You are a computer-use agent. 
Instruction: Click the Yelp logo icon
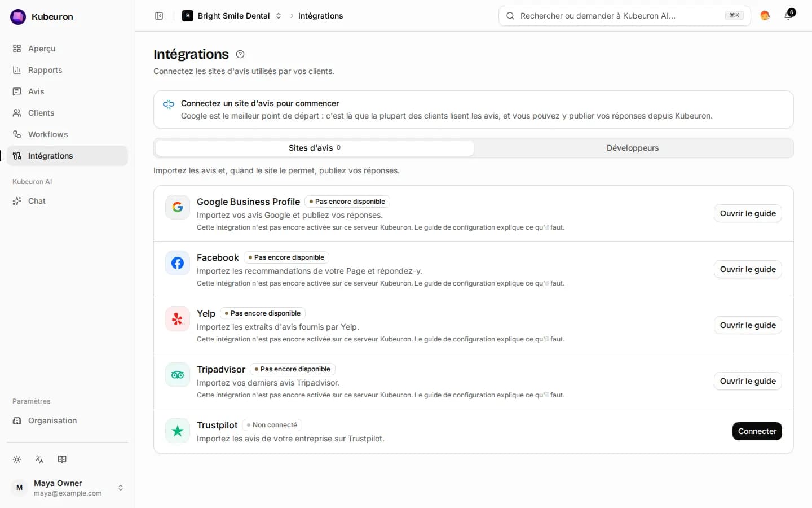[178, 319]
